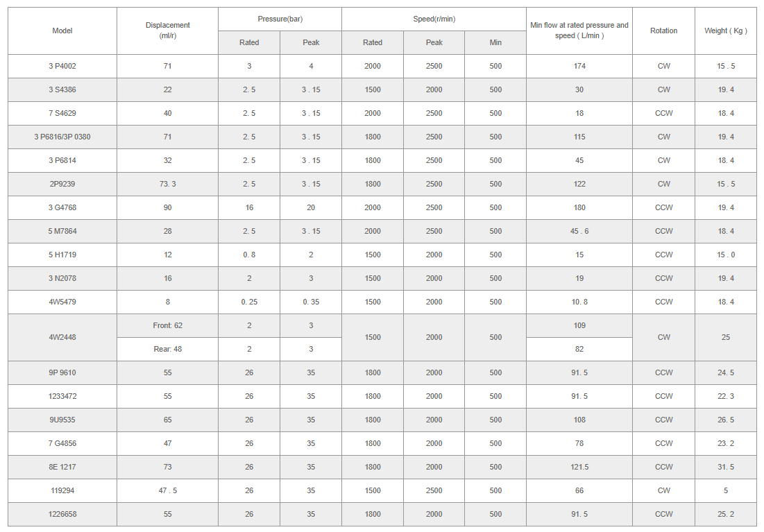Click the 2P9239 model cell
The height and width of the screenshot is (532, 764).
click(62, 184)
